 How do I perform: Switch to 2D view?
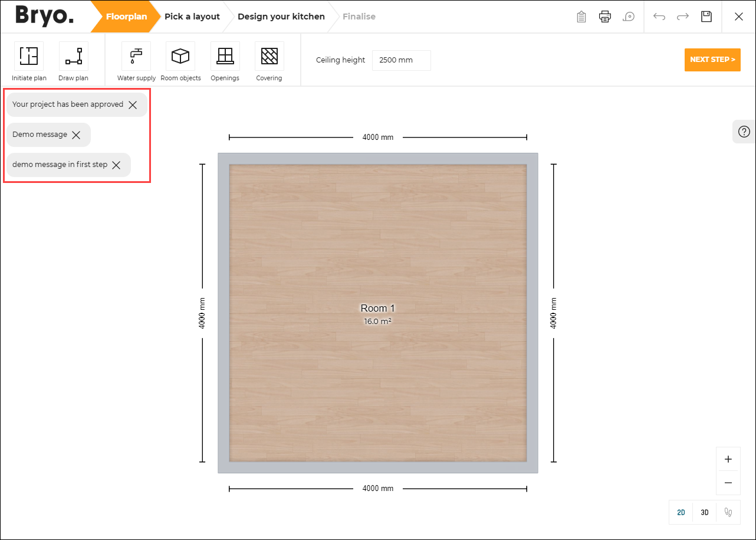681,512
